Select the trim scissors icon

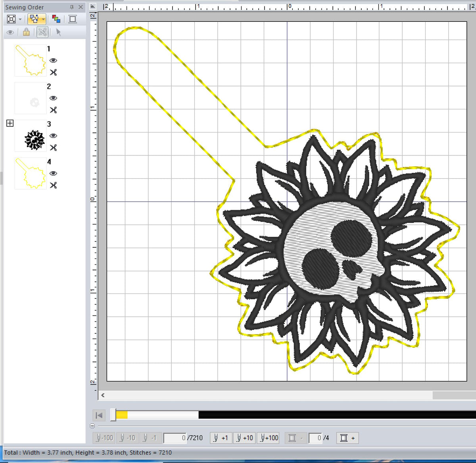click(42, 32)
